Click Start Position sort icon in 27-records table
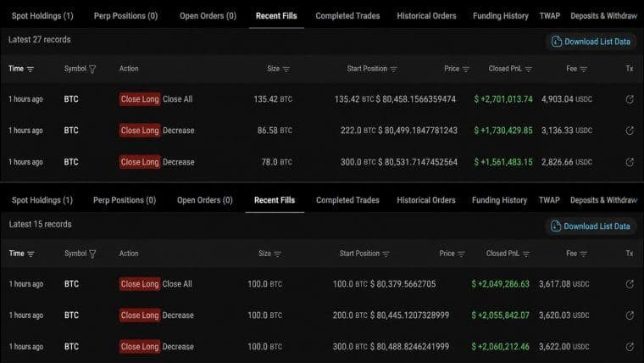The image size is (644, 363). coord(393,69)
